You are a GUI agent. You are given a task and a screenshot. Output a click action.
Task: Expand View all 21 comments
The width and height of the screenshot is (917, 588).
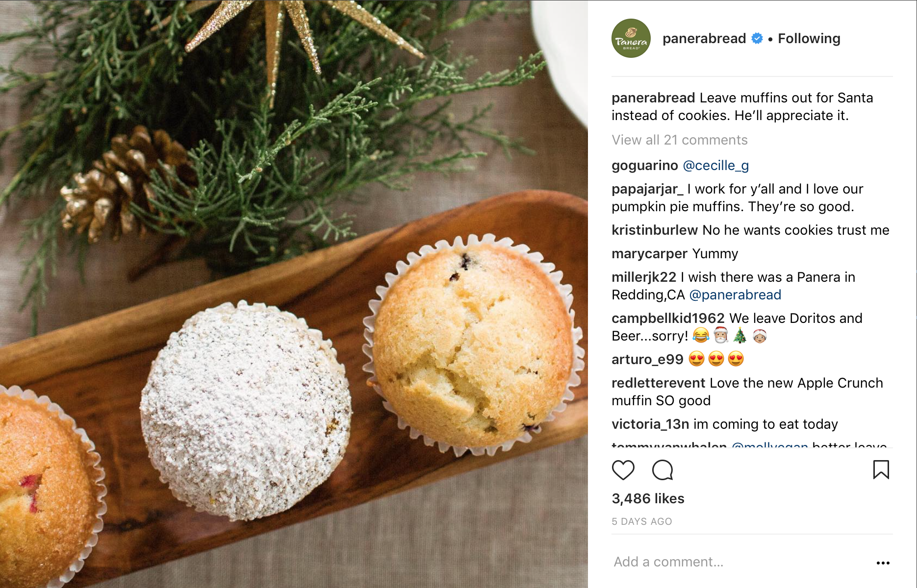(680, 140)
